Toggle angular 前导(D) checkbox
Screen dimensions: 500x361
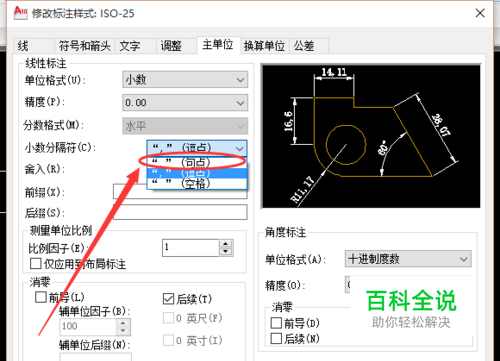click(x=276, y=323)
